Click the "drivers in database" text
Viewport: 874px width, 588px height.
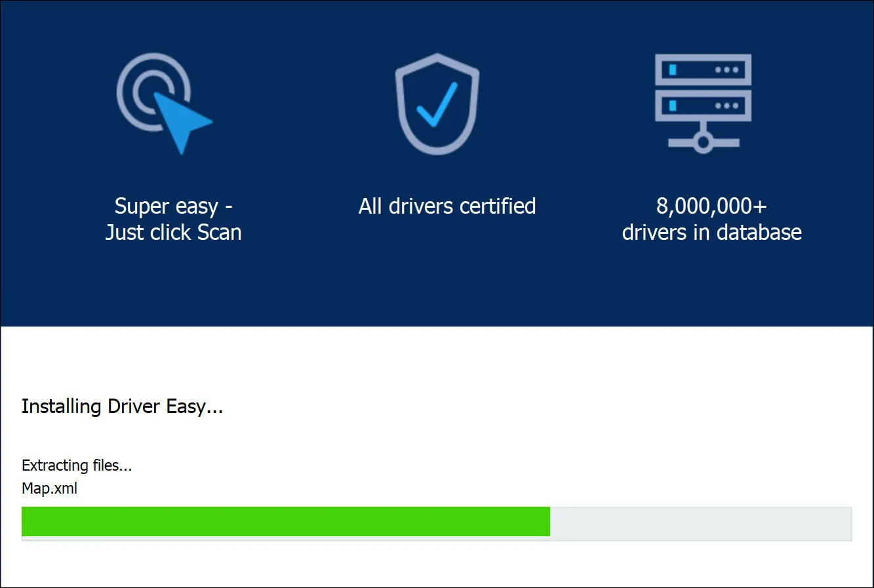point(711,233)
